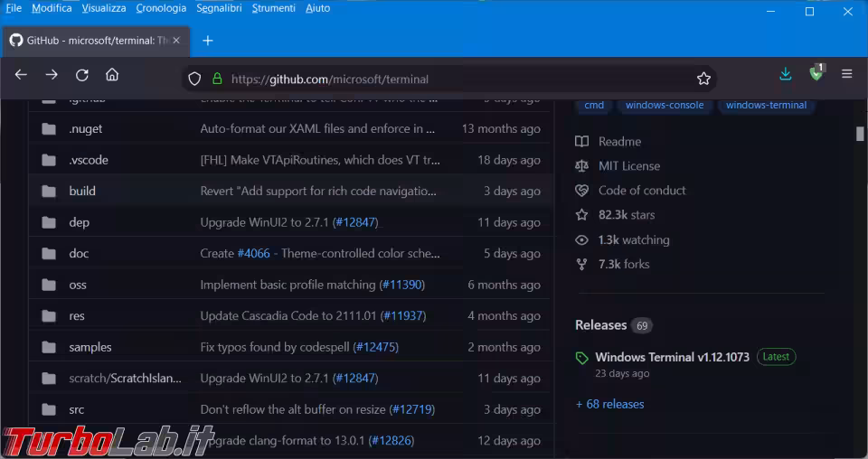Open the Visualizza menu
The width and height of the screenshot is (868, 459).
pyautogui.click(x=103, y=8)
